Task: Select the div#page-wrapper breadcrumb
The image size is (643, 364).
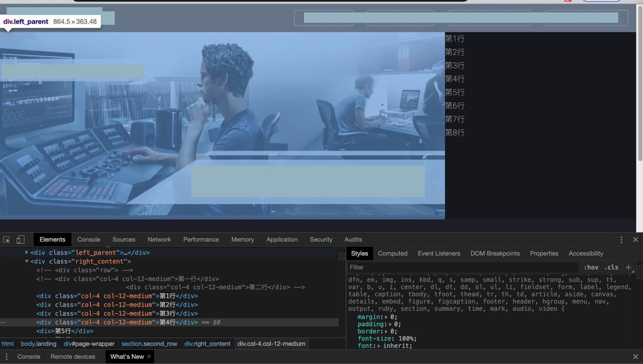Action: [x=89, y=344]
